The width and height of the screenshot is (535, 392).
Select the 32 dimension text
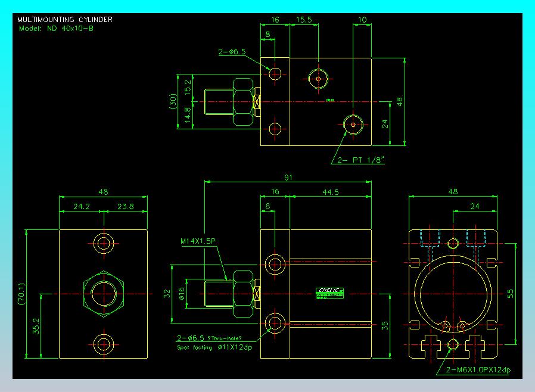[167, 294]
